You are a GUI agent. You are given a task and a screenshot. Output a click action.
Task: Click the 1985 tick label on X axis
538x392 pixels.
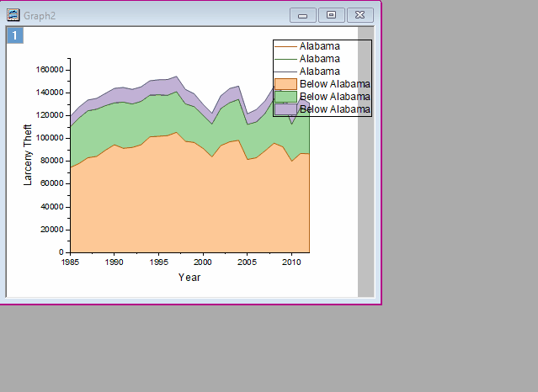coord(71,262)
